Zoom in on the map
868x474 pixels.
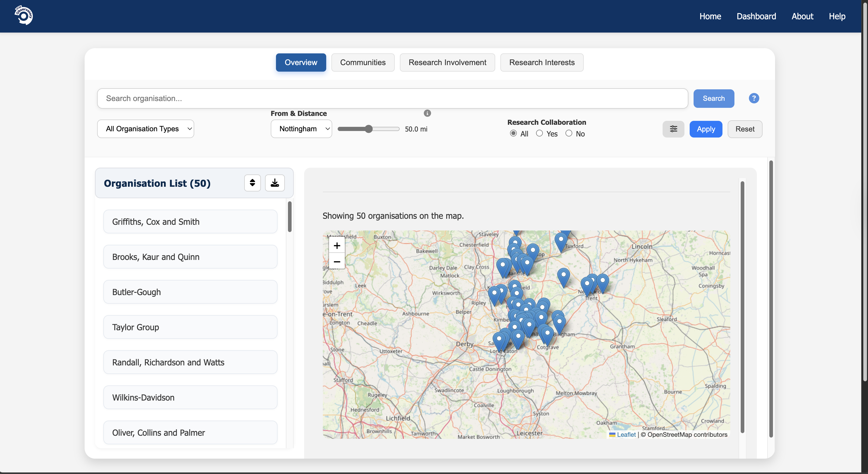pos(337,245)
